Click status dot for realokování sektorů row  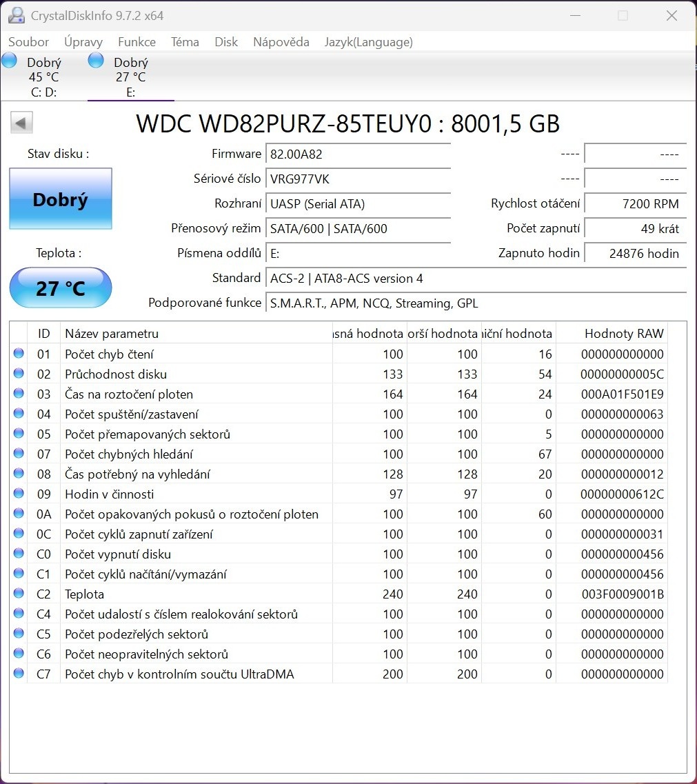(x=19, y=613)
